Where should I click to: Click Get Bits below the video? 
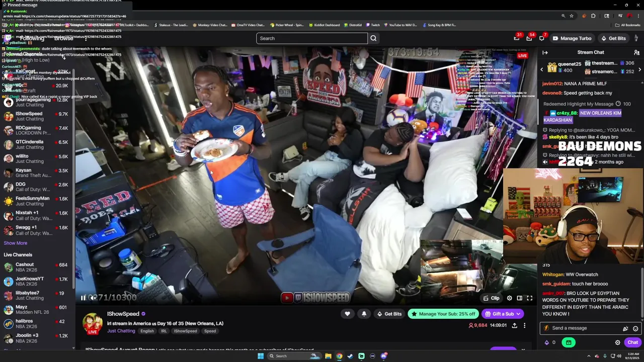click(x=389, y=314)
